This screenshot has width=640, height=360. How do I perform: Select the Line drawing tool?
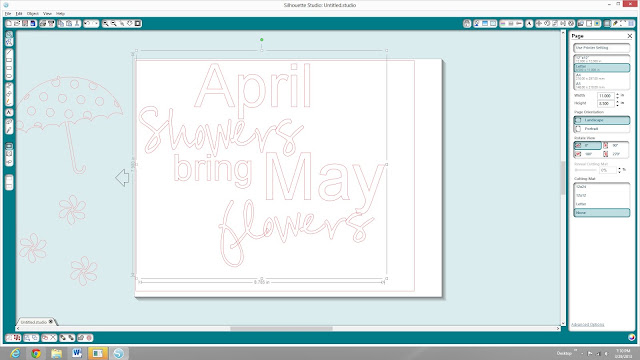coord(9,52)
